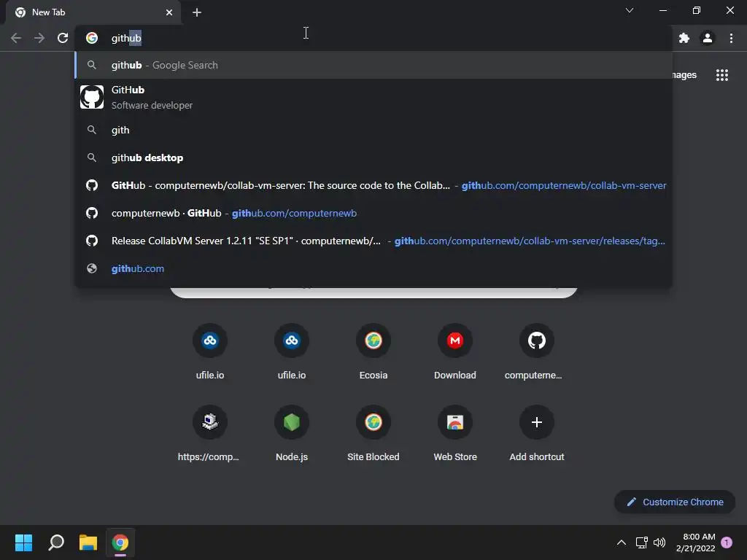This screenshot has height=560, width=747.
Task: Open the first ufile.io shortcut
Action: 209,351
